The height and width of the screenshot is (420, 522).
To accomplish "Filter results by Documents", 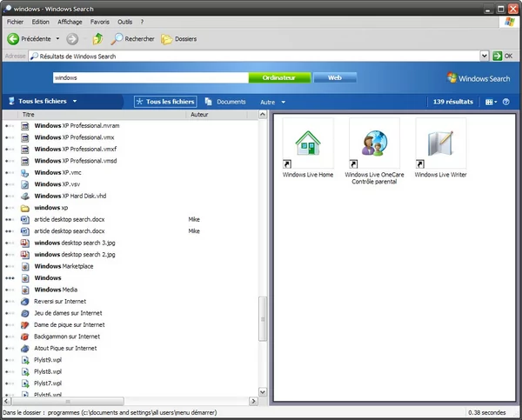I will [x=225, y=102].
